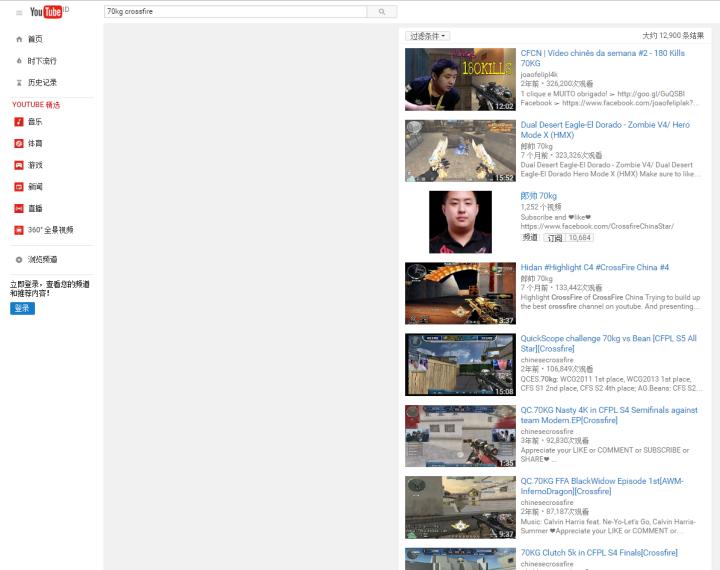This screenshot has height=570, width=720.
Task: Click the Hidan Highlight 9:37 thumbnail
Action: point(460,293)
